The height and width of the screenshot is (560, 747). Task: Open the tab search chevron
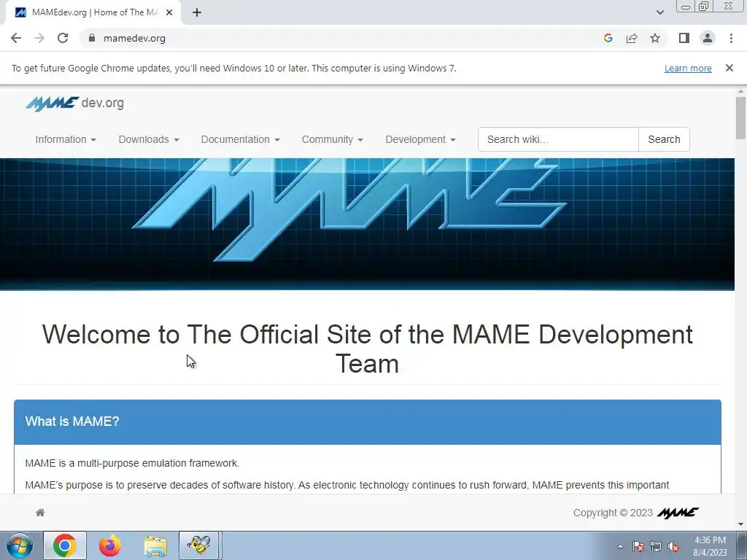tap(659, 12)
